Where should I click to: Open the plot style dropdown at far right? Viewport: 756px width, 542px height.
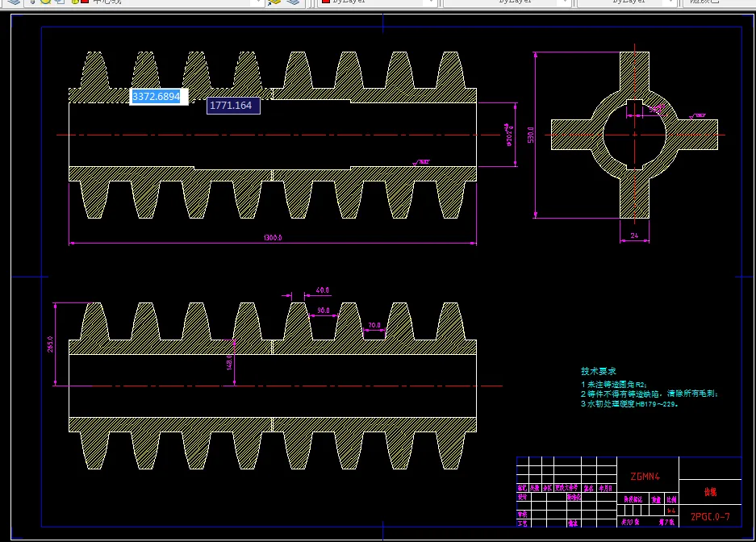point(718,2)
